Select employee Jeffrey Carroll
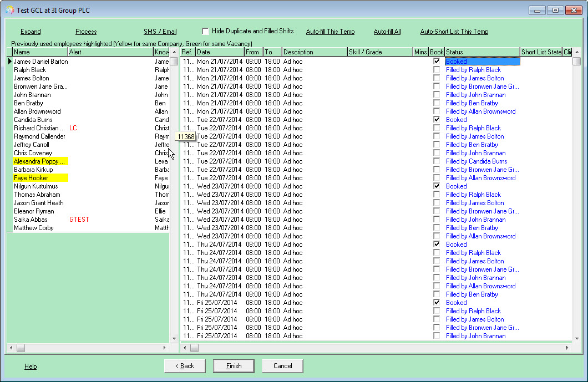588x382 pixels. point(32,145)
